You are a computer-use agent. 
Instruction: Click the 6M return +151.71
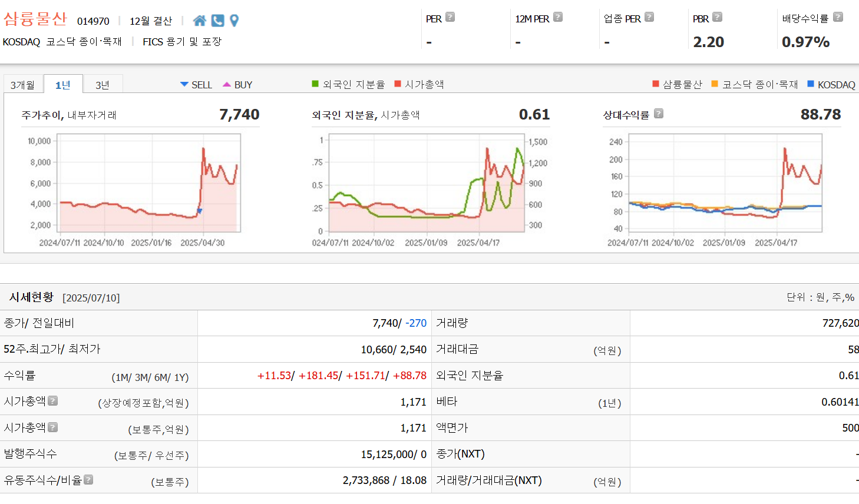(365, 376)
